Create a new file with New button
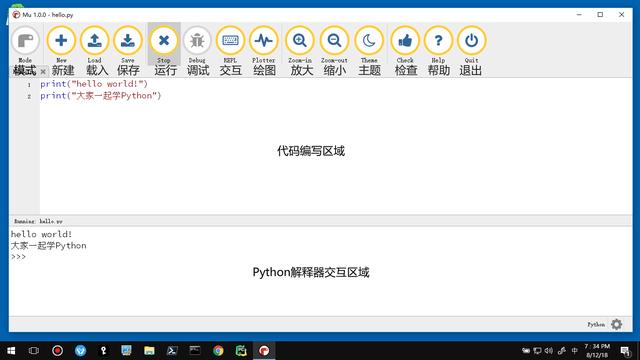This screenshot has width=640, height=360. [61, 41]
